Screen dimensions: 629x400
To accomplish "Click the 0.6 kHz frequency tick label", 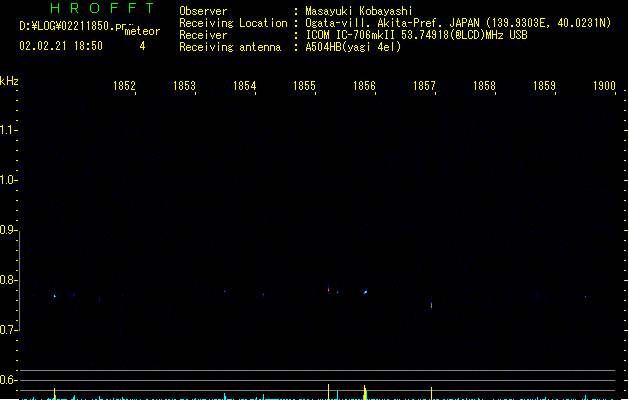I will tap(7, 380).
